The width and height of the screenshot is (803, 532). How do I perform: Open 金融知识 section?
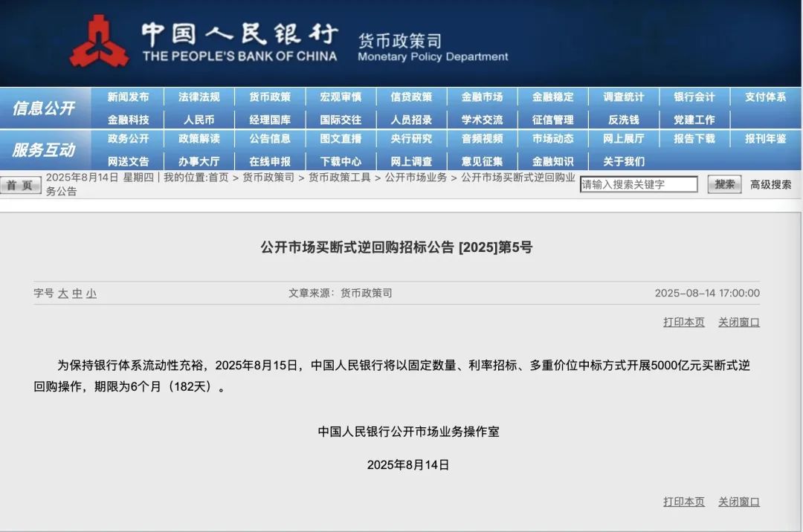552,162
